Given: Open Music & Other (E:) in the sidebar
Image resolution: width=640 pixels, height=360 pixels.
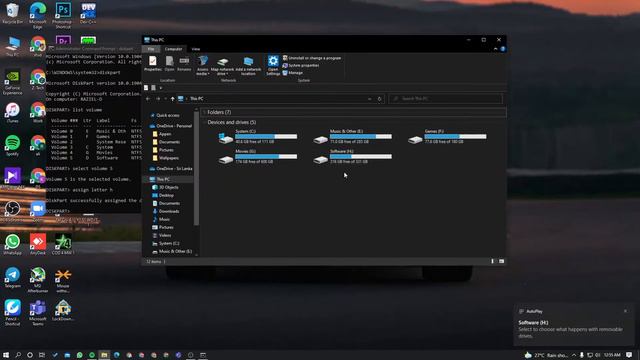Looking at the screenshot, I should tap(172, 251).
